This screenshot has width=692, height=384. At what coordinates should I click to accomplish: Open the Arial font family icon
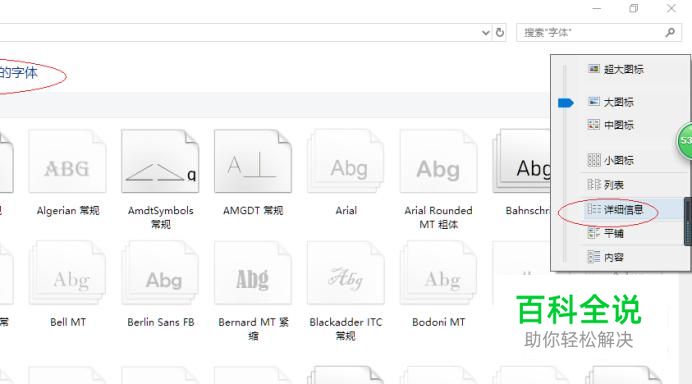point(346,161)
